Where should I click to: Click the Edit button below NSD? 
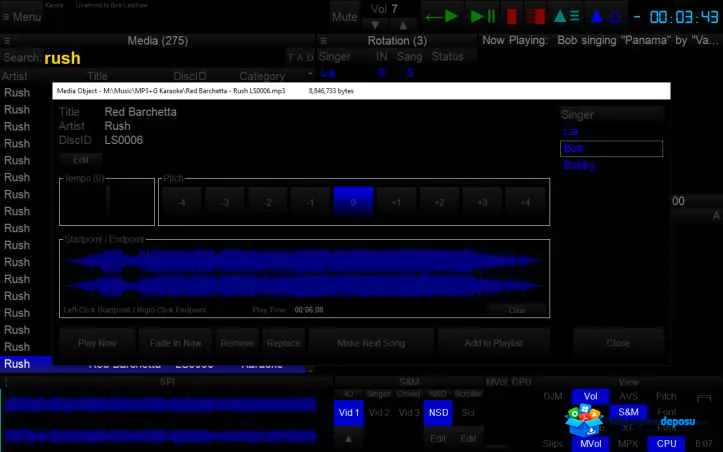tap(438, 438)
